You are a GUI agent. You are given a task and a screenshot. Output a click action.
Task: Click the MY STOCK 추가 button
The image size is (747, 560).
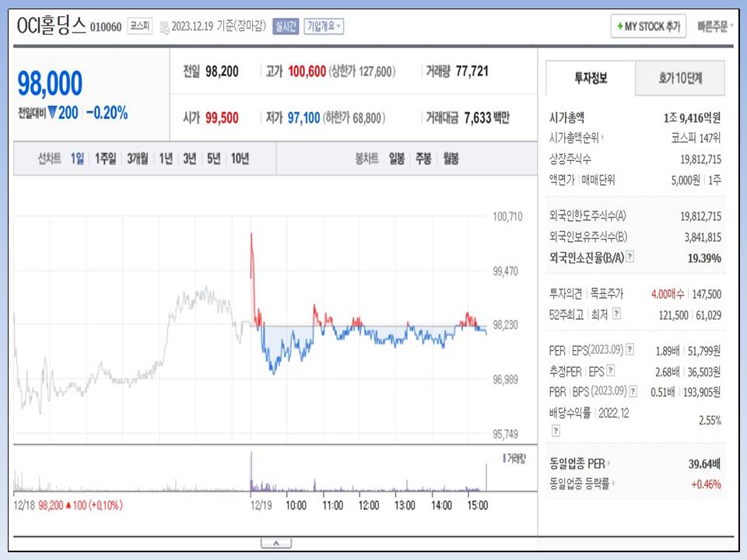648,26
